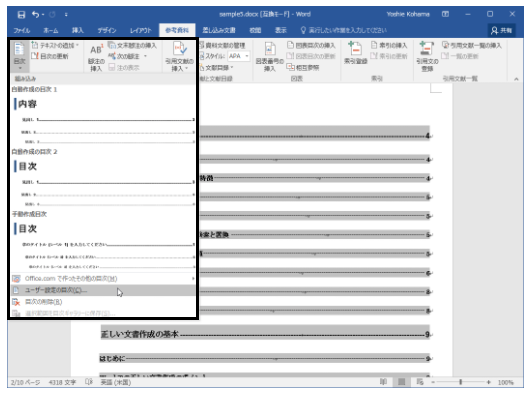The image size is (531, 396).
Task: Click the zoom slider handle
Action: 461,382
